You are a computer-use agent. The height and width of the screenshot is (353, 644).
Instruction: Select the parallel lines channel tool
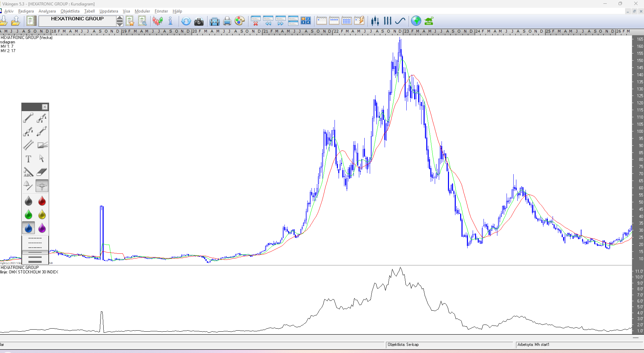(28, 145)
